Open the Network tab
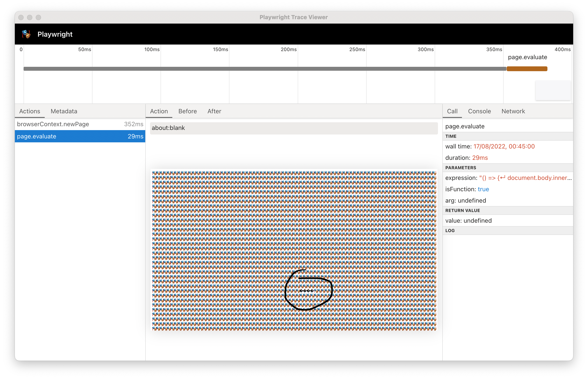Viewport: 588px width, 379px height. (x=513, y=111)
